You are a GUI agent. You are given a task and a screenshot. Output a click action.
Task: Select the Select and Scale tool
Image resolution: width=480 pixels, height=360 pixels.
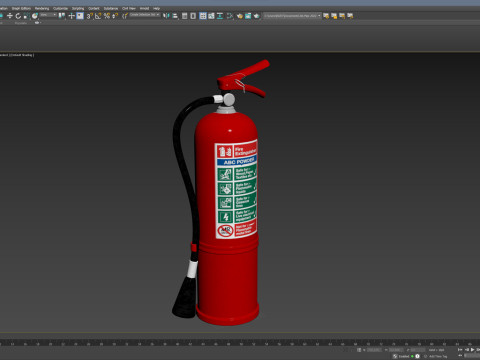[26, 16]
